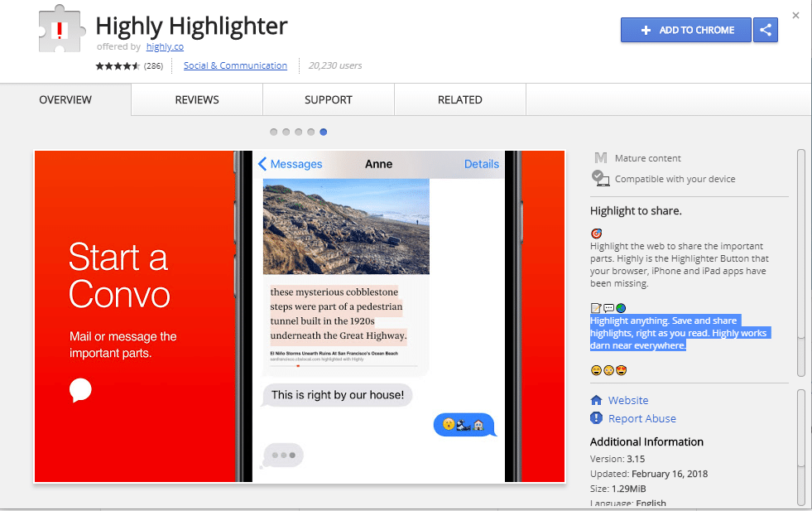Click the globe emoji in description
The width and height of the screenshot is (812, 511).
point(621,308)
